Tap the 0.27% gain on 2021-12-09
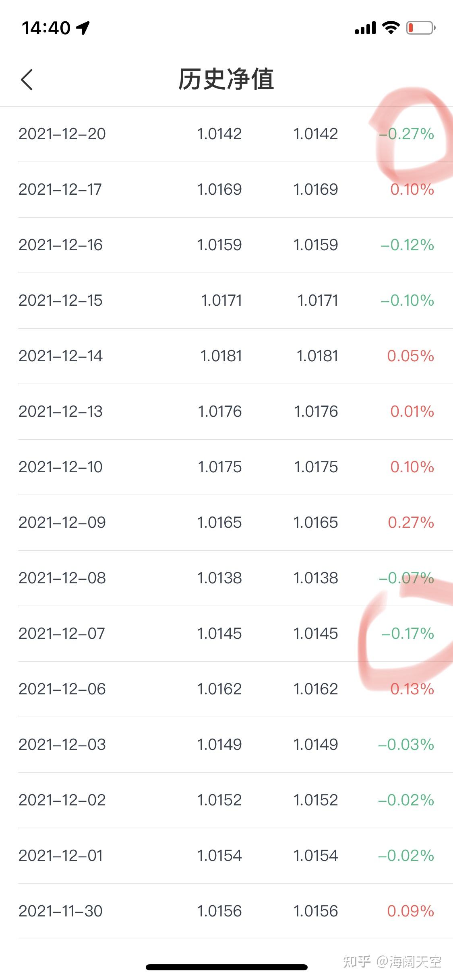The width and height of the screenshot is (453, 980). (x=411, y=523)
